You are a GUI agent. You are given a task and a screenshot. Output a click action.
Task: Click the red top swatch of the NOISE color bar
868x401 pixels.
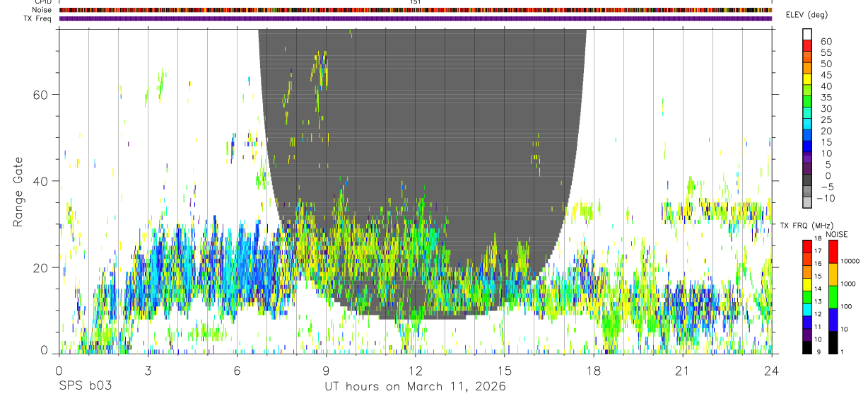pos(833,252)
